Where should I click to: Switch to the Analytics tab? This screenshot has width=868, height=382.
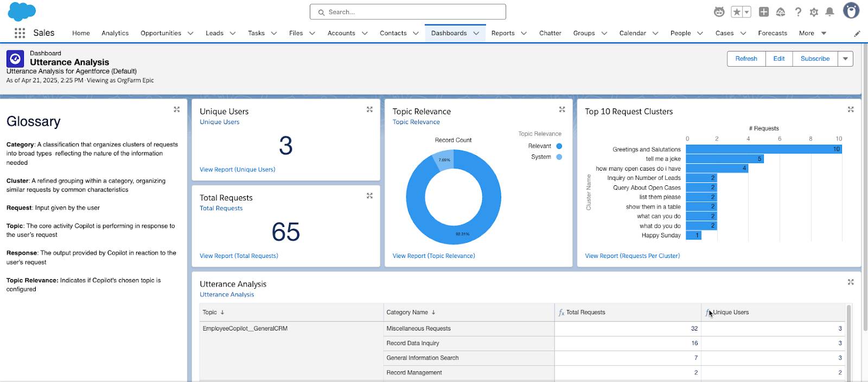click(115, 34)
